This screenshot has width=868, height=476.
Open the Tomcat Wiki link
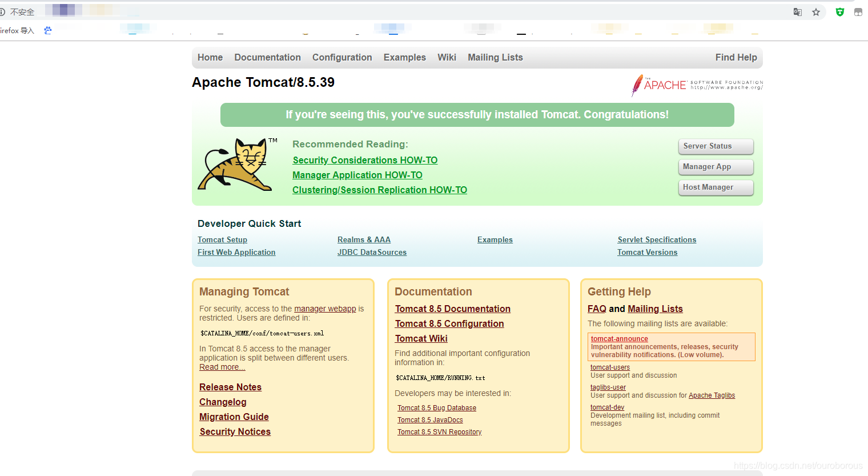(x=421, y=339)
